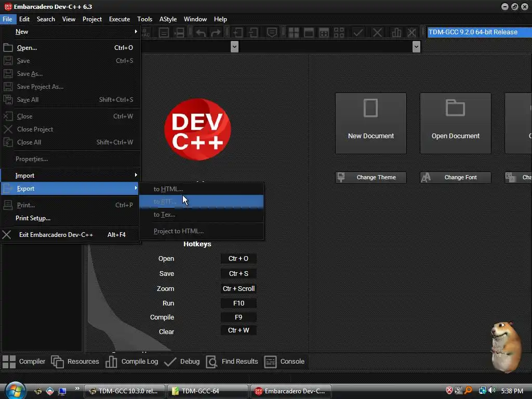Open the Execute menu
The height and width of the screenshot is (399, 532).
tap(119, 19)
